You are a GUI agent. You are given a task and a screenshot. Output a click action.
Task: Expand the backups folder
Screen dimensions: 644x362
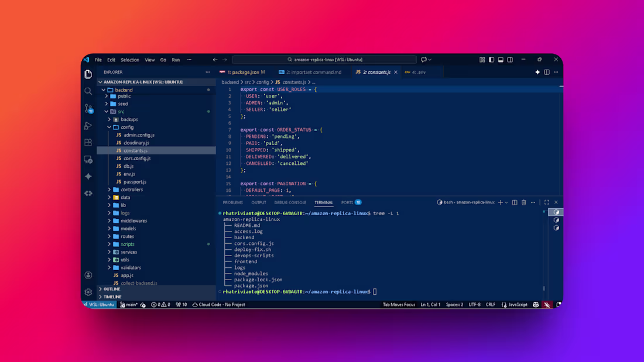tap(109, 119)
